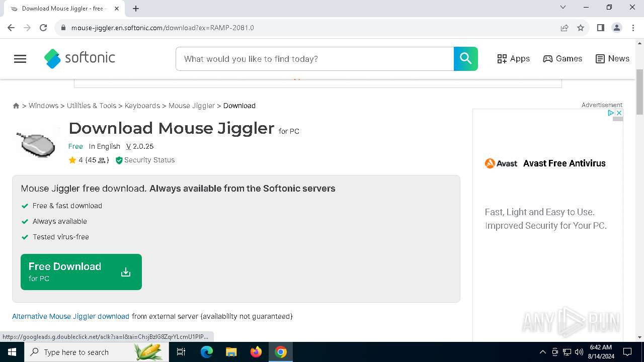Click the Security Status text
The width and height of the screenshot is (644, 362).
coord(149,160)
